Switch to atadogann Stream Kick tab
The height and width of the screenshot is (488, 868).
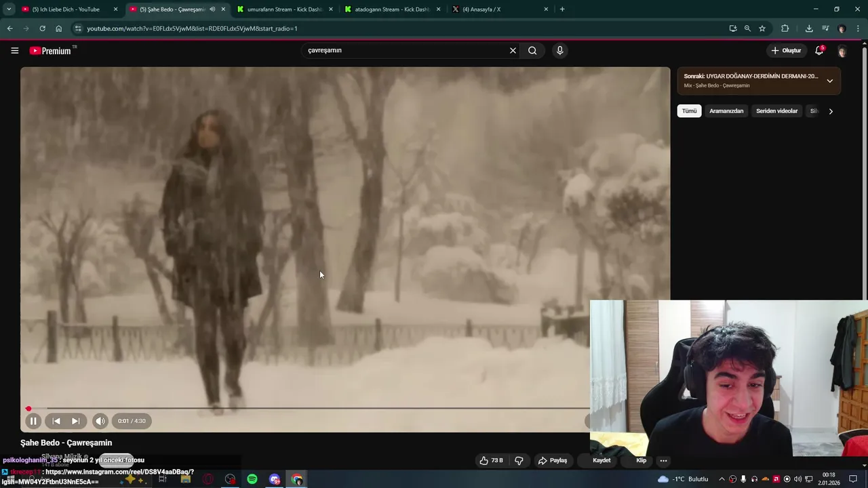pyautogui.click(x=392, y=9)
